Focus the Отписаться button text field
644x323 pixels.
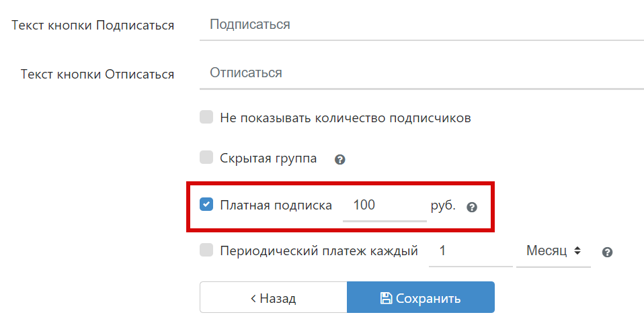click(x=421, y=73)
